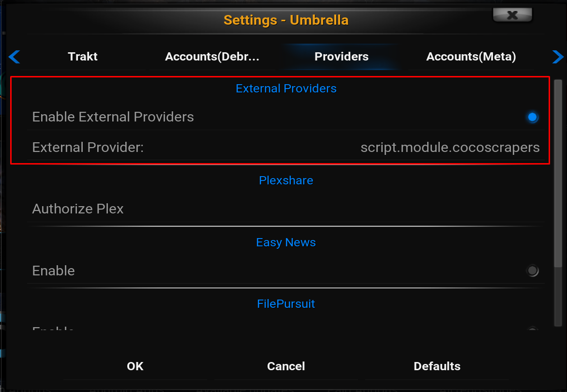Open the External Provider selection setting
The width and height of the screenshot is (567, 392).
click(x=285, y=147)
